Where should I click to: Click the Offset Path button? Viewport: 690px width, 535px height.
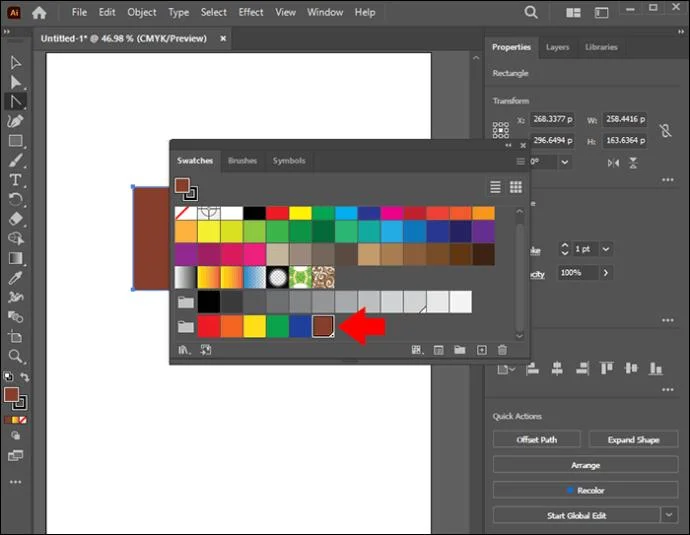pos(536,440)
